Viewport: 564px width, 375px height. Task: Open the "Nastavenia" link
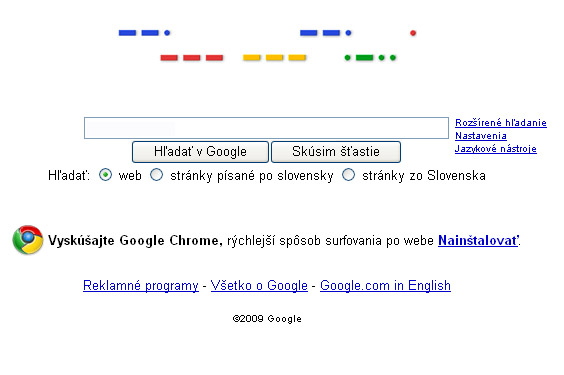pyautogui.click(x=481, y=136)
